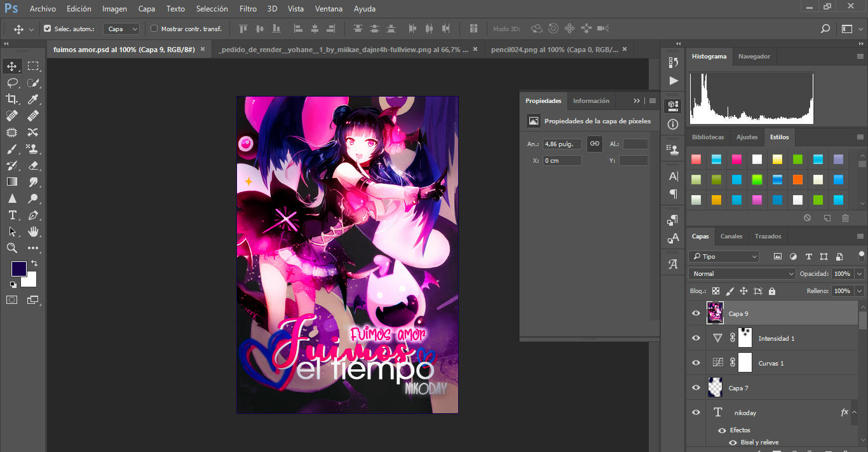Enable Mostrar contr. transf. checkbox
868x452 pixels.
point(154,29)
